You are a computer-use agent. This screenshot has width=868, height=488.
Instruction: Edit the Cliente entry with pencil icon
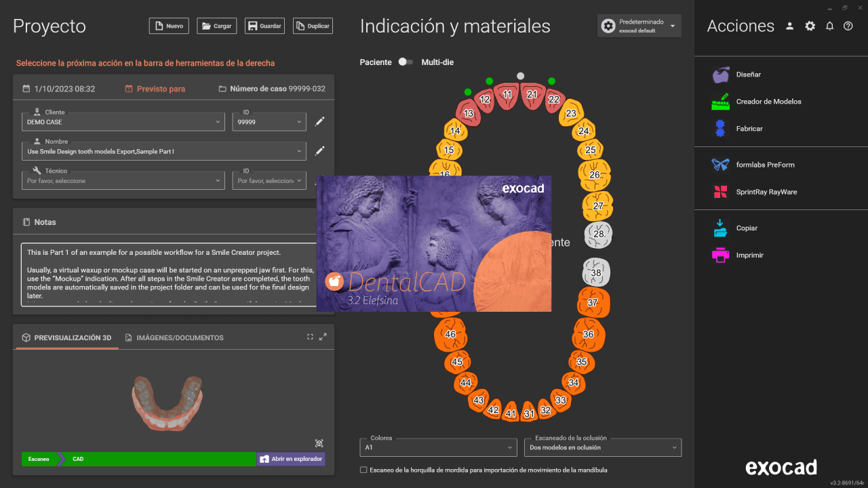coord(320,122)
